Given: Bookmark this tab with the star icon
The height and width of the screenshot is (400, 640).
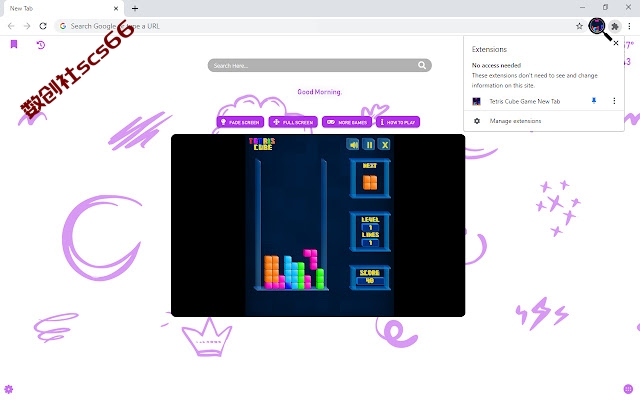Looking at the screenshot, I should point(579,26).
